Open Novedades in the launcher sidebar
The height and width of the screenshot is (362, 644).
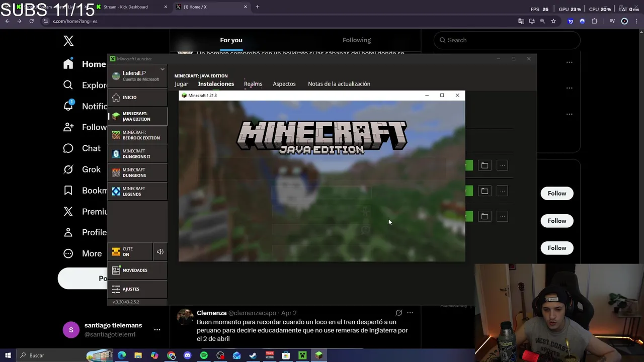pos(137,270)
